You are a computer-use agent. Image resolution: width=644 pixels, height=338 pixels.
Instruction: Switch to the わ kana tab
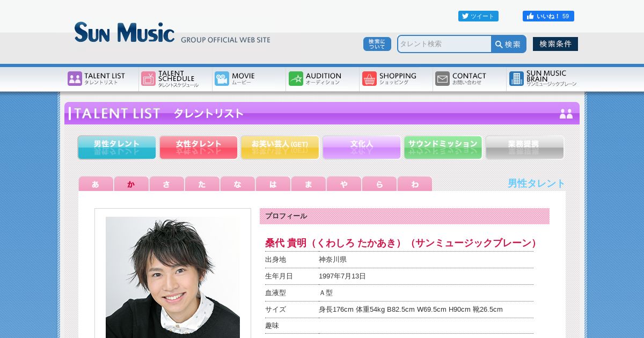point(414,184)
